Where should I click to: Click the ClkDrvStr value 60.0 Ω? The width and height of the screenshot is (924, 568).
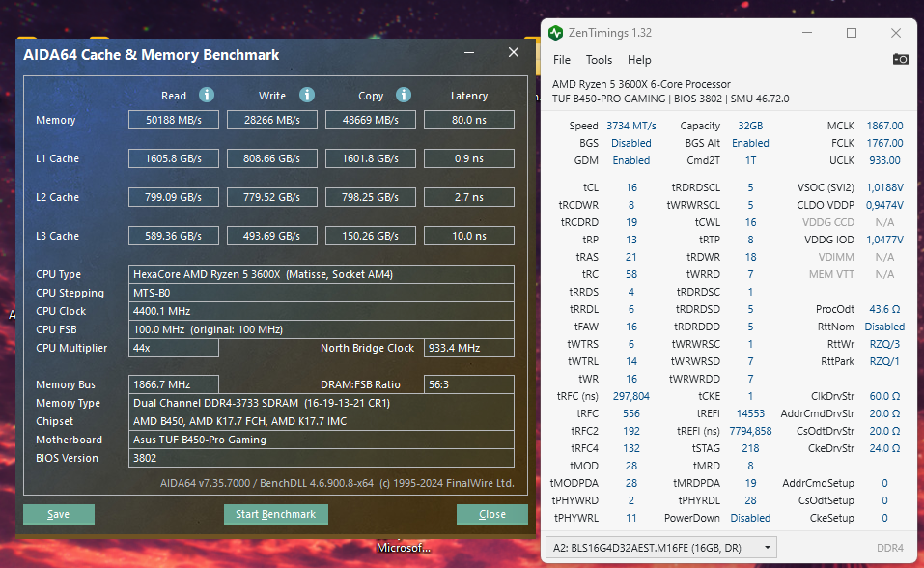(884, 396)
